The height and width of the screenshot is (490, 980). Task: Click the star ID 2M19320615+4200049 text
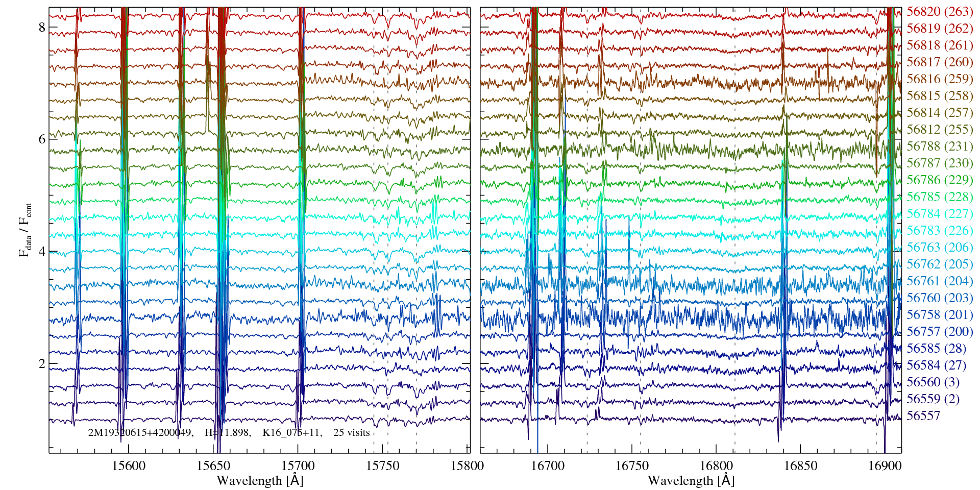(140, 433)
